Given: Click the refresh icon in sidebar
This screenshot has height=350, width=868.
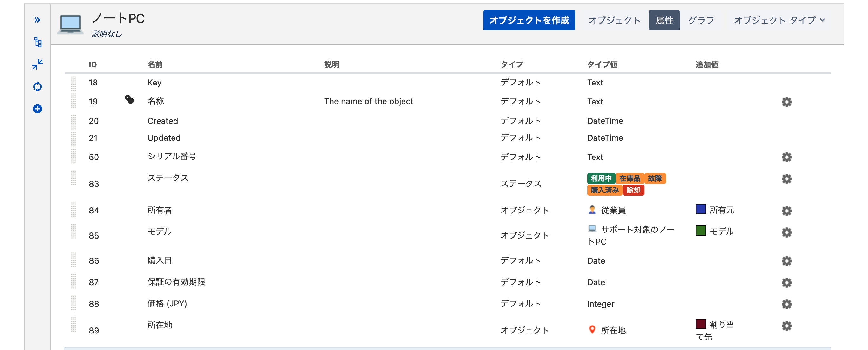Looking at the screenshot, I should tap(37, 87).
